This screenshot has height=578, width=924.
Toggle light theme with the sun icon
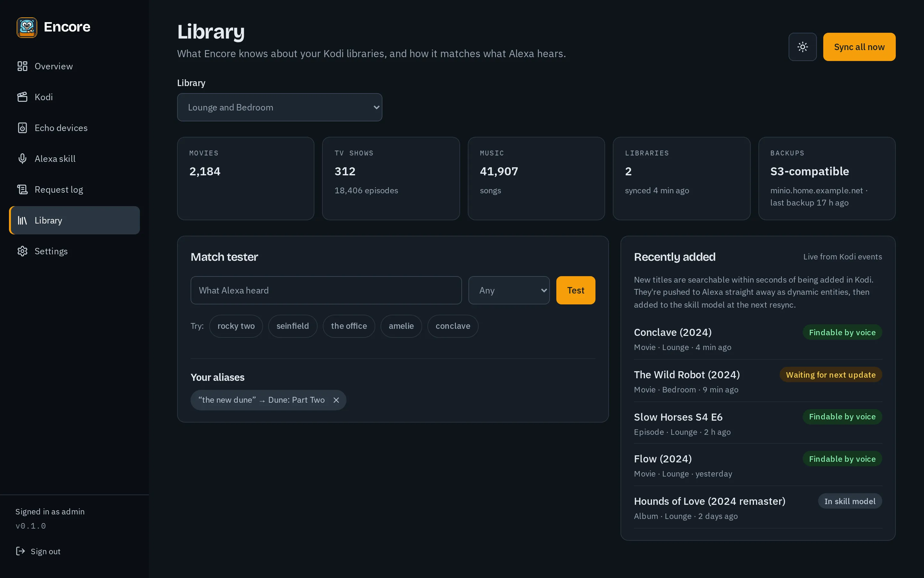(x=803, y=47)
